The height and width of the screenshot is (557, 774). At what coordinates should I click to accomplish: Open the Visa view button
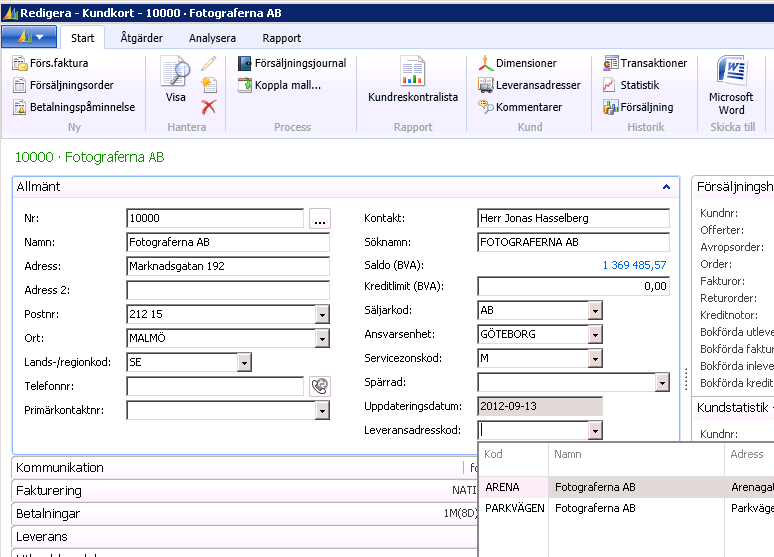tap(175, 80)
